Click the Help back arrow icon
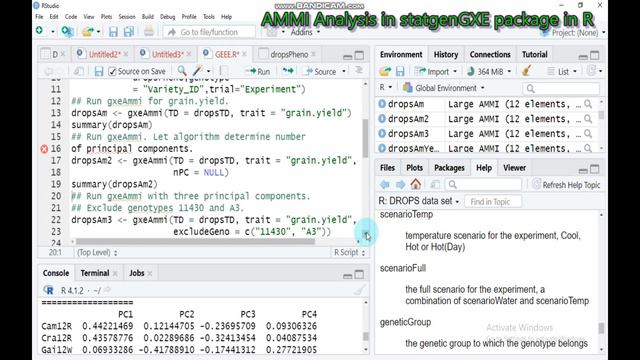Image resolution: width=640 pixels, height=360 pixels. pyautogui.click(x=384, y=184)
